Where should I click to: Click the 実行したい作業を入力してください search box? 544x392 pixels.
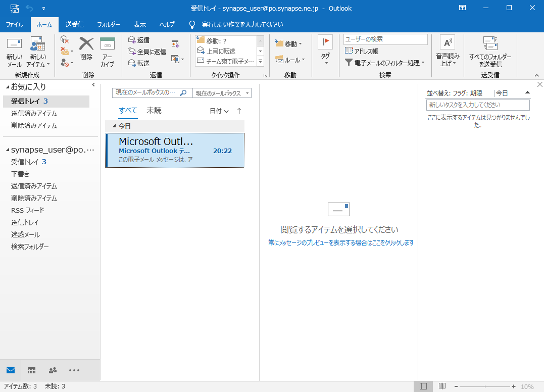(242, 25)
